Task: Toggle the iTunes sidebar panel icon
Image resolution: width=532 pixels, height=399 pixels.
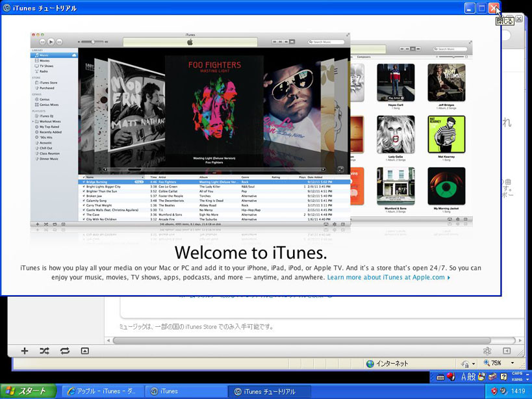Action: click(x=507, y=351)
